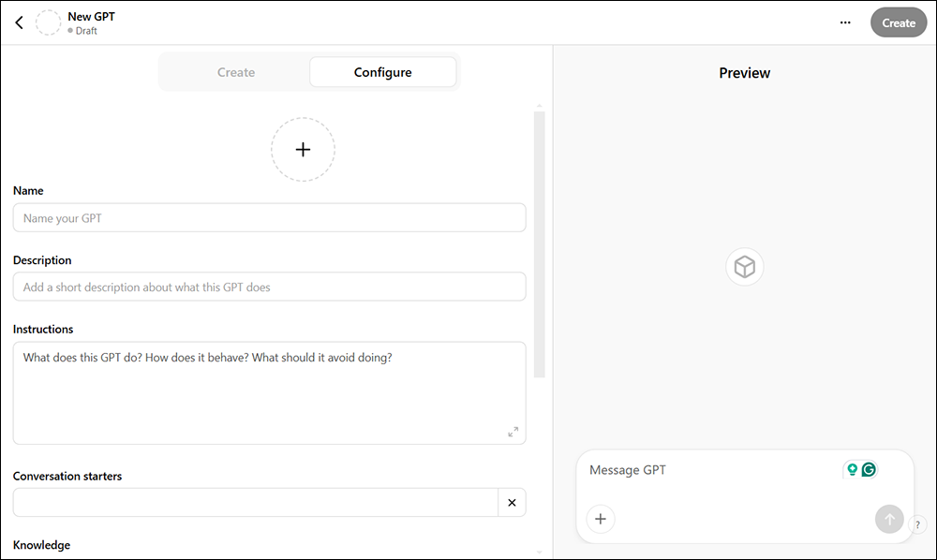Open the more options menu
Viewport: 937px width, 560px height.
pos(844,22)
